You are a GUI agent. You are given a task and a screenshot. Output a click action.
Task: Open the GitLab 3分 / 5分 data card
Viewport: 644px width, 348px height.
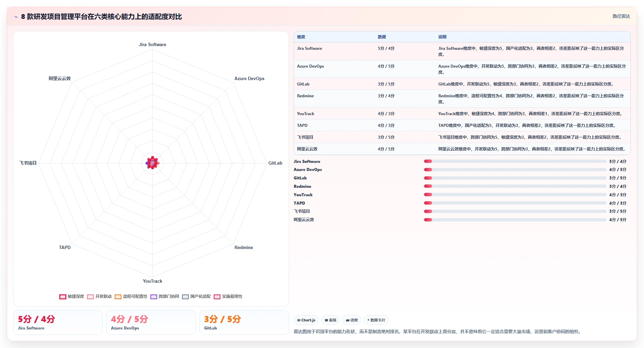tap(244, 322)
